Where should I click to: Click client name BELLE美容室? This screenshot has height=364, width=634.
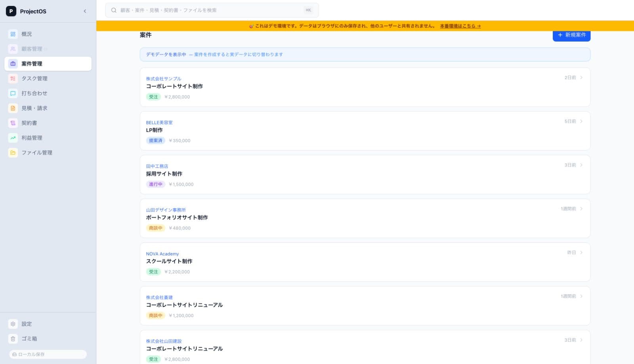pos(159,123)
